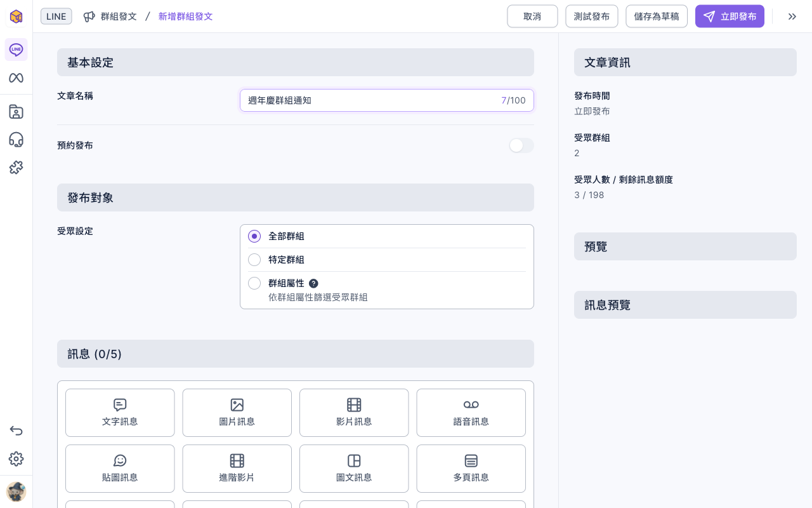Click the 文章資訊 panel header
Viewport: 812px width, 508px height.
coord(685,62)
